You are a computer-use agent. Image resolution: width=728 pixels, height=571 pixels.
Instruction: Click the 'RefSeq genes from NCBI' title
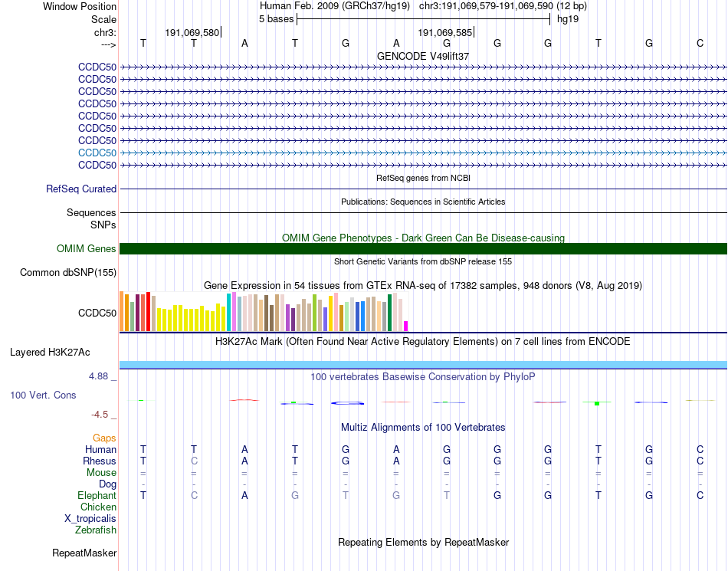point(423,178)
